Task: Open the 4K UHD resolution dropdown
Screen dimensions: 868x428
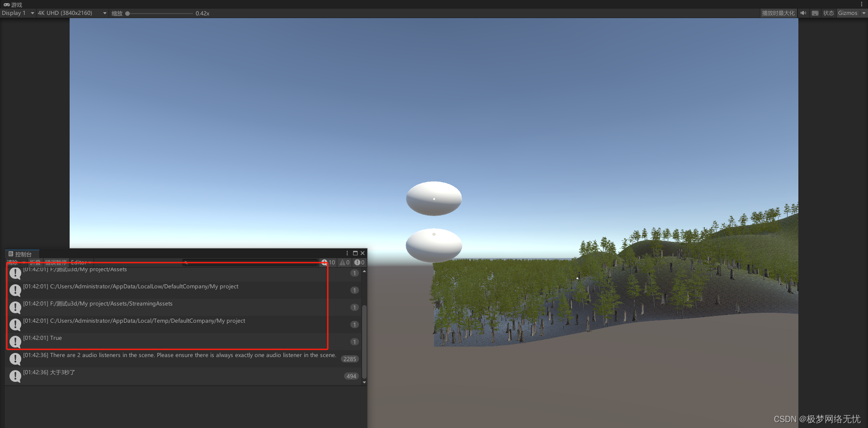Action: (72, 13)
